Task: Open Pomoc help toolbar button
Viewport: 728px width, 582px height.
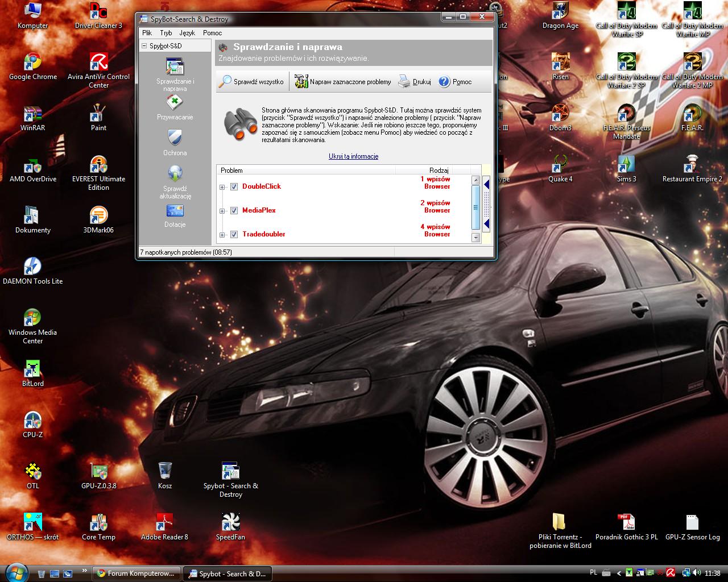Action: (455, 82)
